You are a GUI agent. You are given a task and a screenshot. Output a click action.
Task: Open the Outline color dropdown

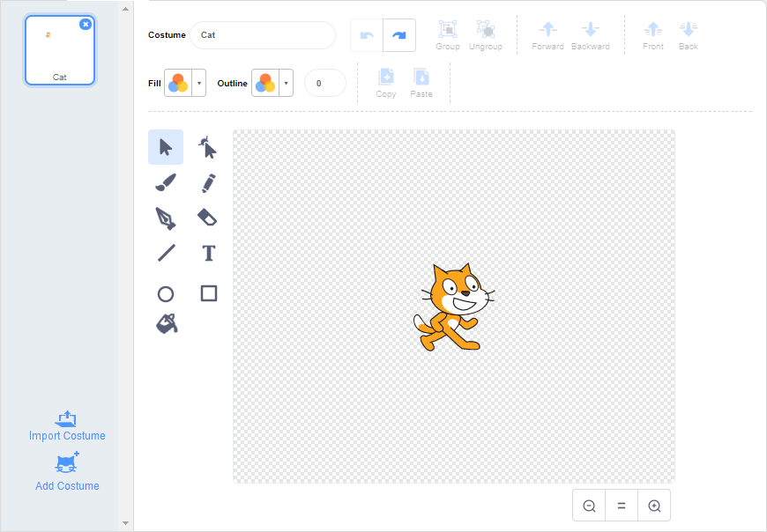pyautogui.click(x=285, y=83)
